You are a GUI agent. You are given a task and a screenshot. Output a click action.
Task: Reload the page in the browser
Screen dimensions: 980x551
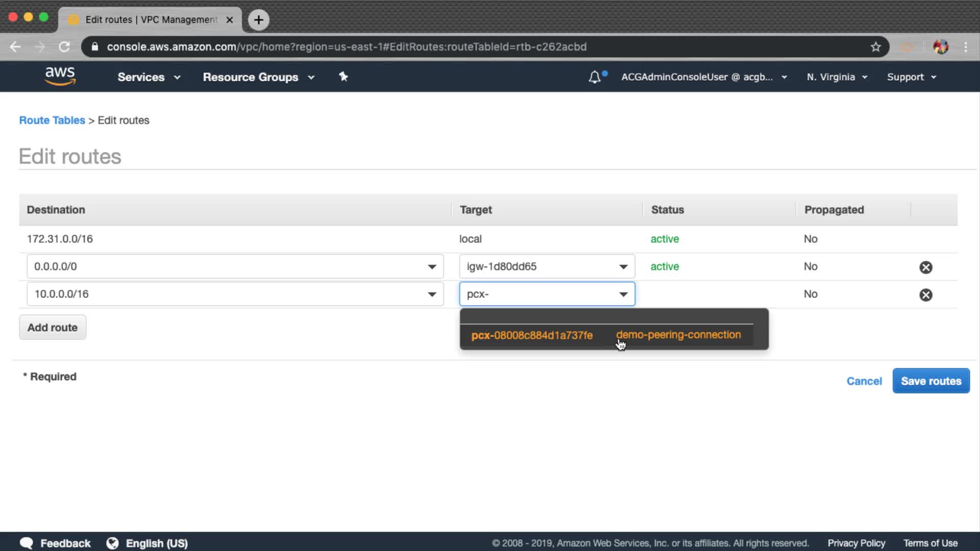[x=64, y=47]
